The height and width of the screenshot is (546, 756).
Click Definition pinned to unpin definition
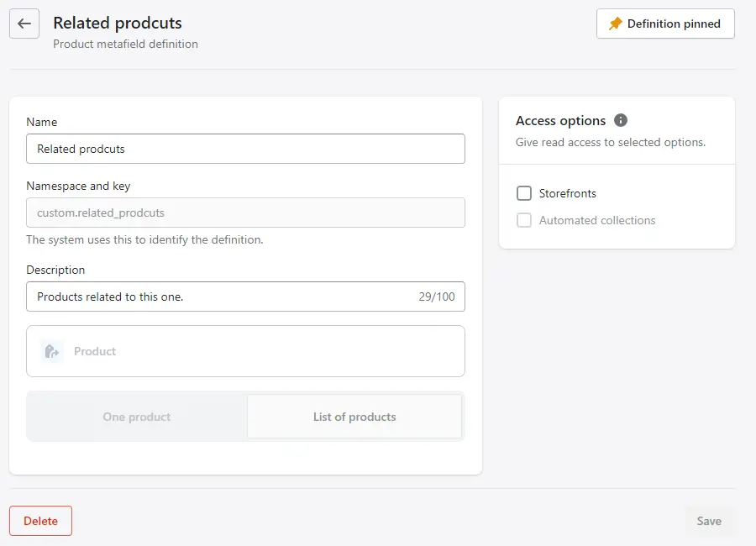665,24
